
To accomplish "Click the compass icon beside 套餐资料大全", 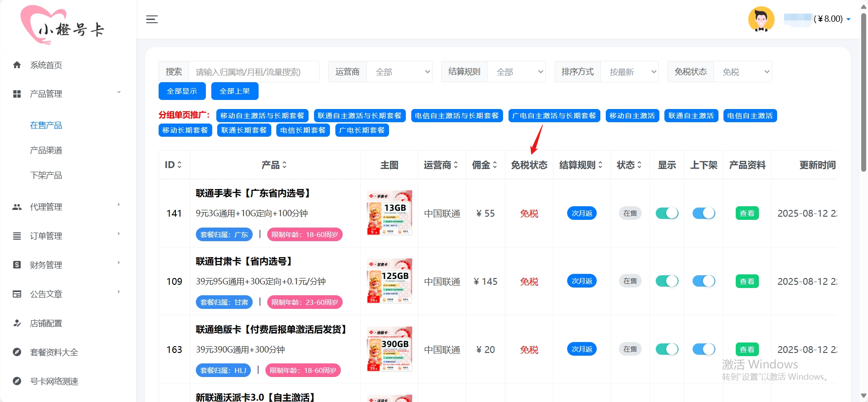I will coord(17,352).
